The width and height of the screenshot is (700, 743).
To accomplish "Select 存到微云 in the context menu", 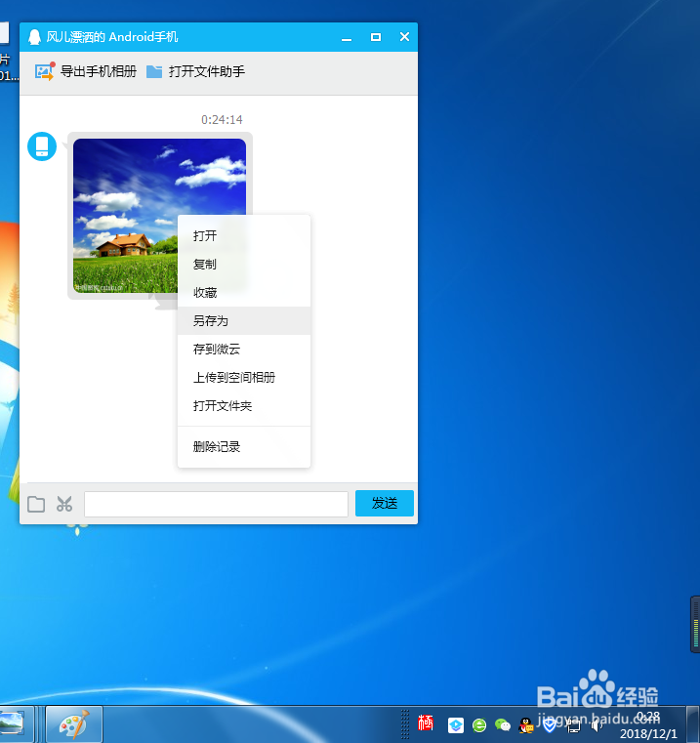I will 244,350.
